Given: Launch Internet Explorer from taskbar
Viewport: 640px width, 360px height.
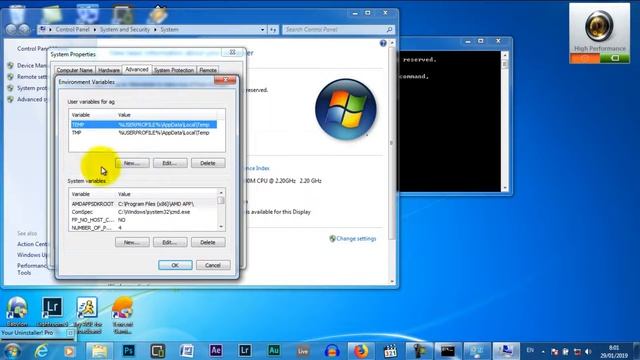Looking at the screenshot, I should click(x=41, y=351).
